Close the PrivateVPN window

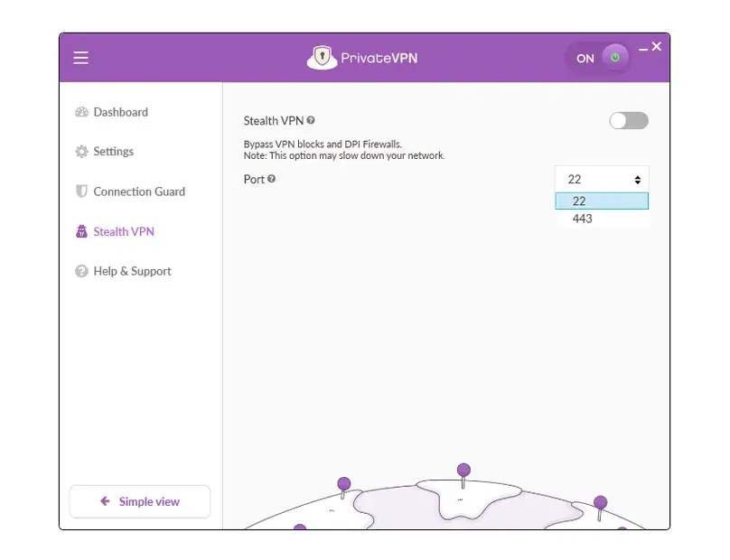[x=657, y=46]
